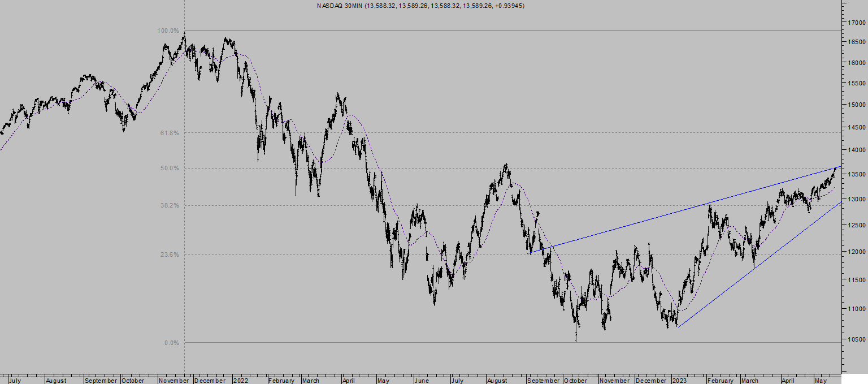The image size is (868, 384).
Task: Select the 100.0% Fibonacci level label
Action: tap(169, 31)
